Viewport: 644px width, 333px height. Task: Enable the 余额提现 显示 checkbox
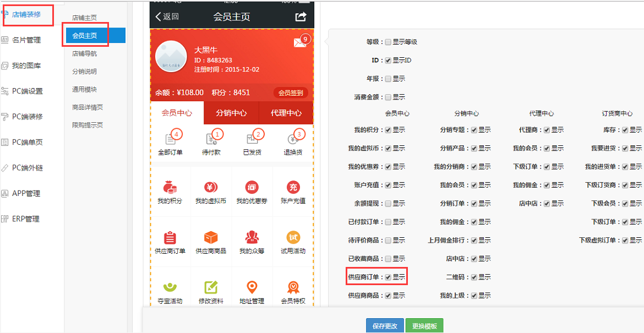tap(388, 204)
